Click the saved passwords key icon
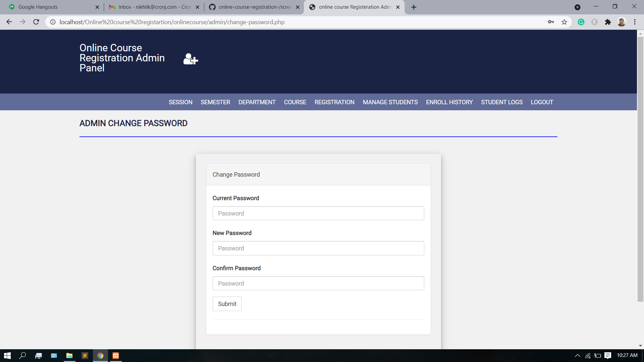The width and height of the screenshot is (644, 362). tap(551, 22)
